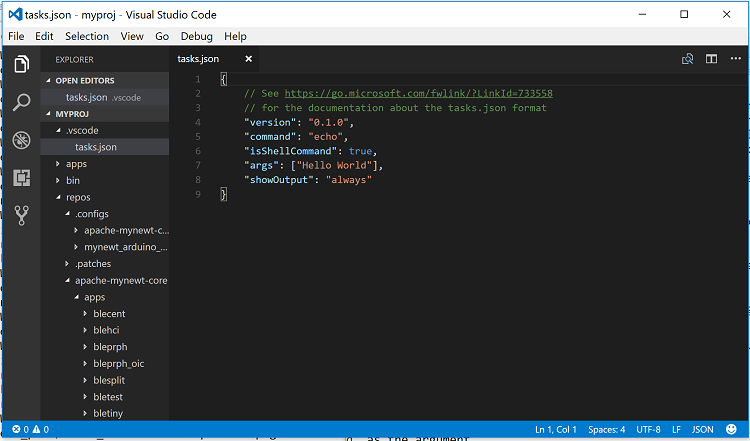Click the Open Changes icon in the editor toolbar
This screenshot has width=750, height=441.
687,59
